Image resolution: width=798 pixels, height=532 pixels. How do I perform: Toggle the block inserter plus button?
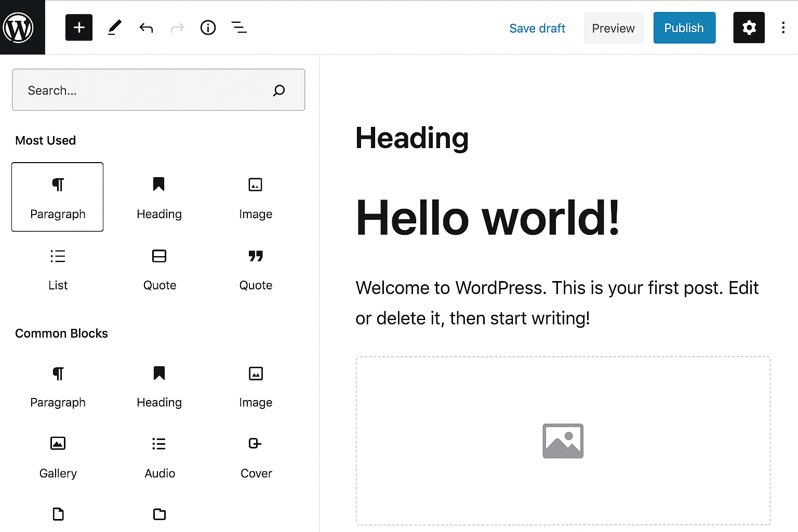pyautogui.click(x=79, y=28)
